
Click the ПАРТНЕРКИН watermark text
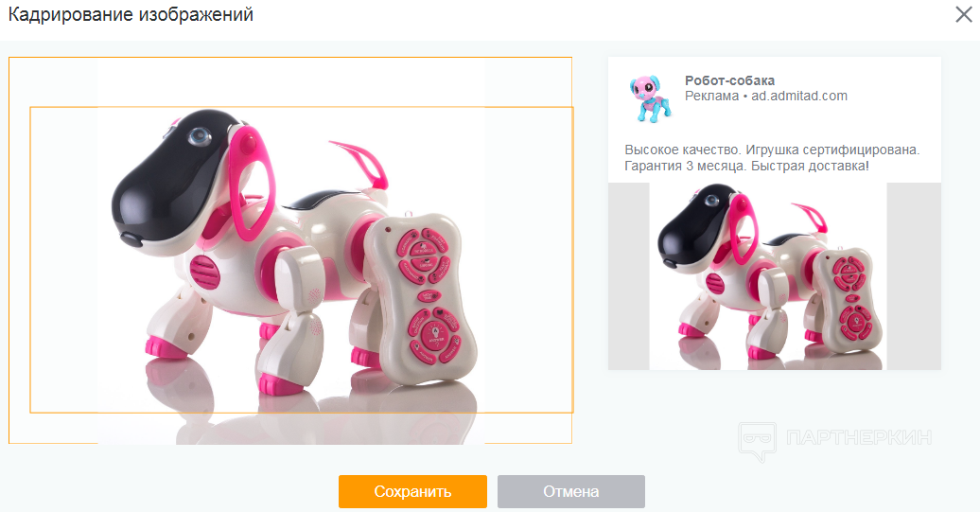(859, 437)
